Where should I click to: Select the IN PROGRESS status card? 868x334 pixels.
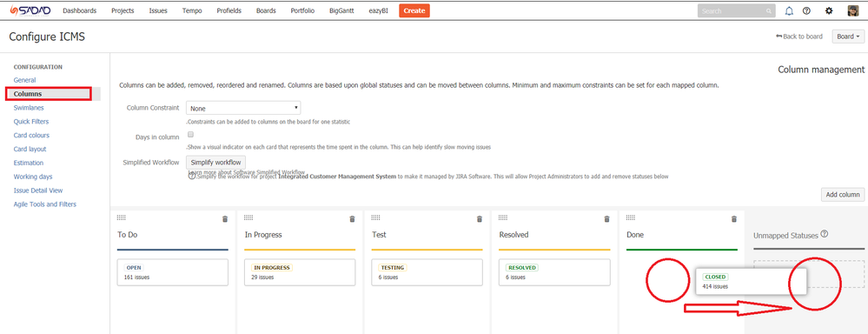[x=300, y=272]
